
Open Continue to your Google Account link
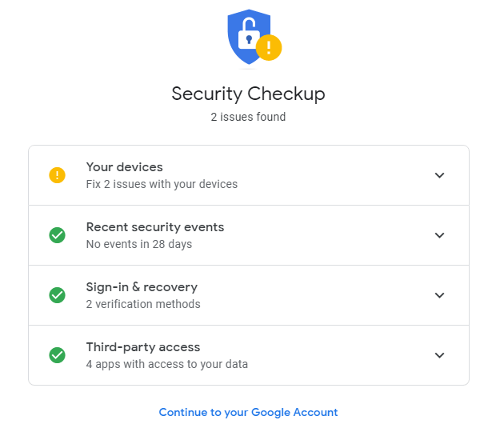coord(248,413)
